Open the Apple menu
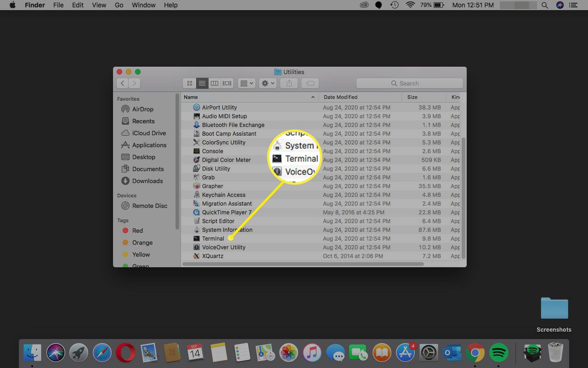 pos(12,5)
